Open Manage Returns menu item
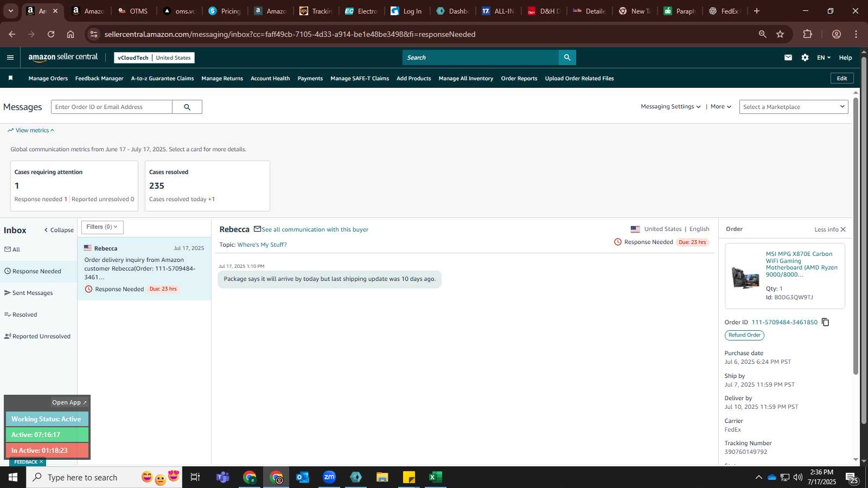The image size is (868, 488). click(x=222, y=79)
